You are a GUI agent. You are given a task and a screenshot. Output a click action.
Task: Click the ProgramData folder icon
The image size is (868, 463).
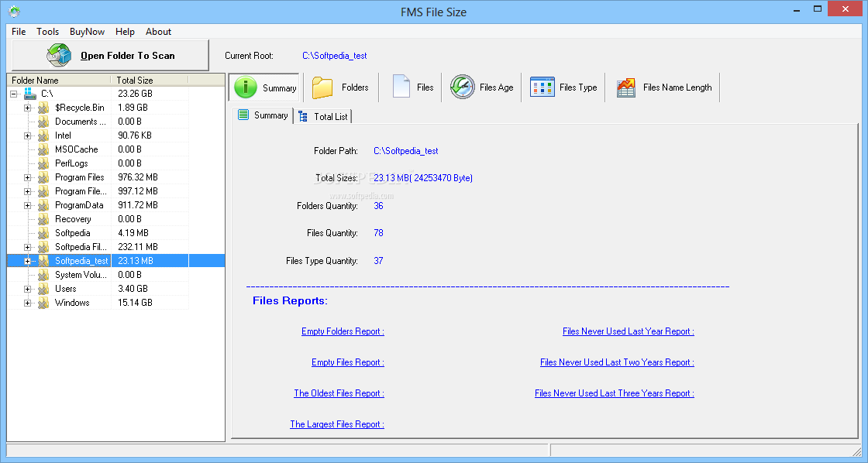coord(43,205)
